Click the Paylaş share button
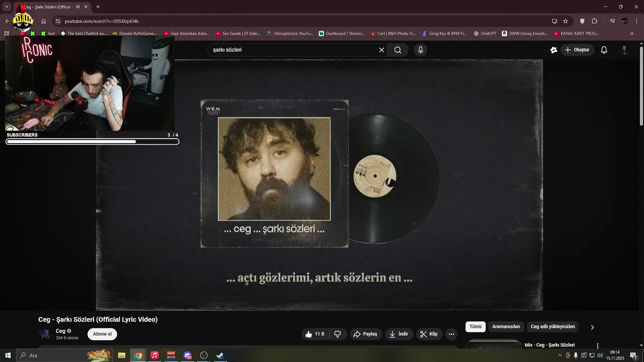 tap(365, 334)
